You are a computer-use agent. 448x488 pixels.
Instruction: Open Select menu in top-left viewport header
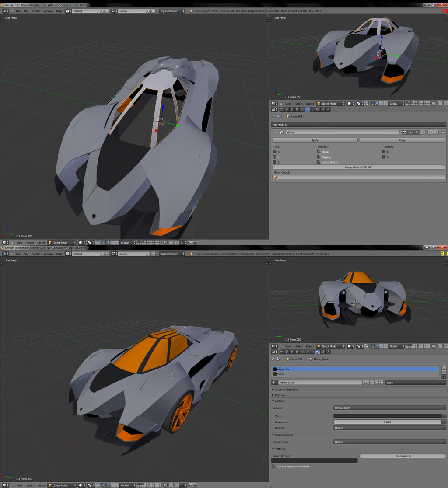30,242
